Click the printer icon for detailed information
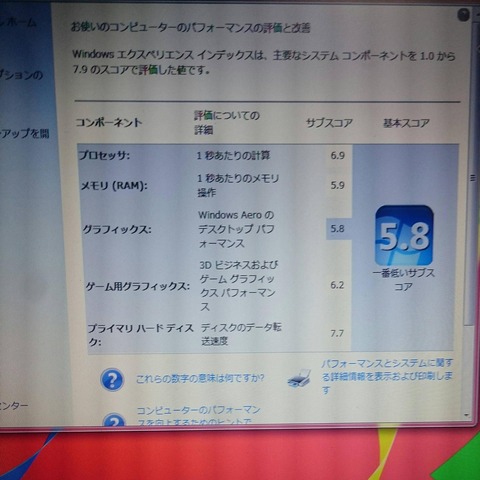Viewport: 480px width, 480px height. [x=299, y=378]
